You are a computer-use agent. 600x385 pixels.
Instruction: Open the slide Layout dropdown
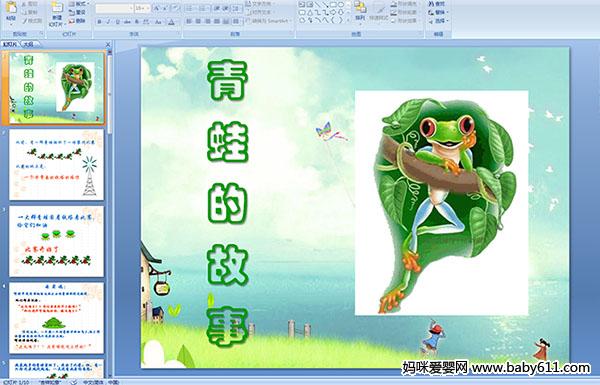[78, 4]
